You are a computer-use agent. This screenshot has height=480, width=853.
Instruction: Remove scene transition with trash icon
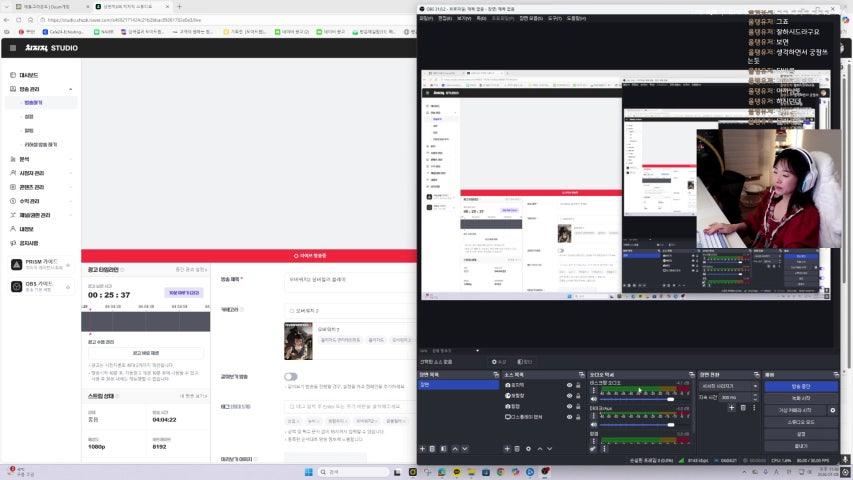(743, 408)
